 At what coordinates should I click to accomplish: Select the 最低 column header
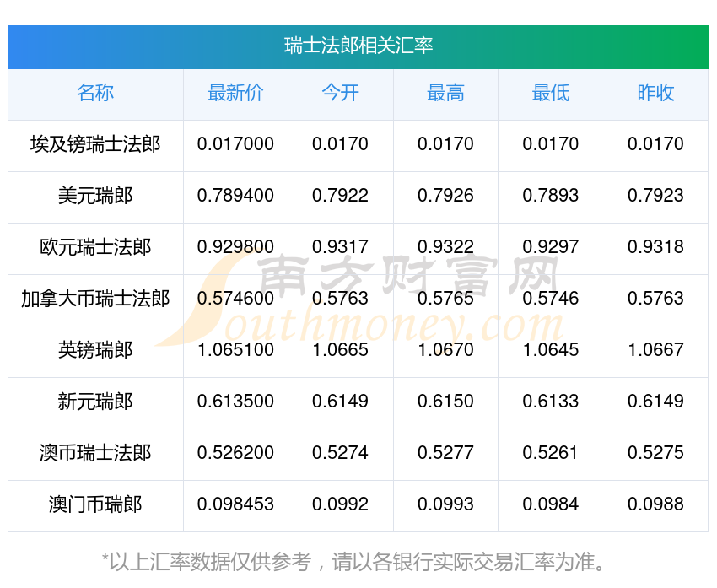coord(550,93)
